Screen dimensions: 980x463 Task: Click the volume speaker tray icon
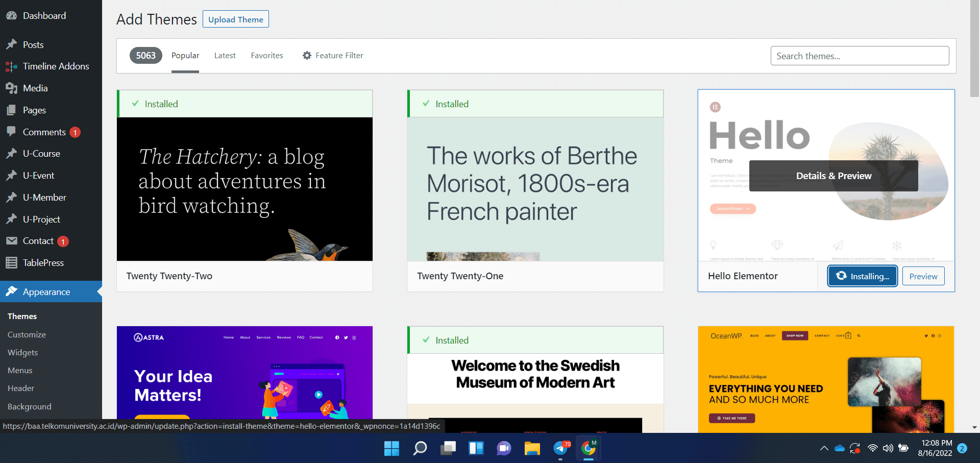point(888,448)
